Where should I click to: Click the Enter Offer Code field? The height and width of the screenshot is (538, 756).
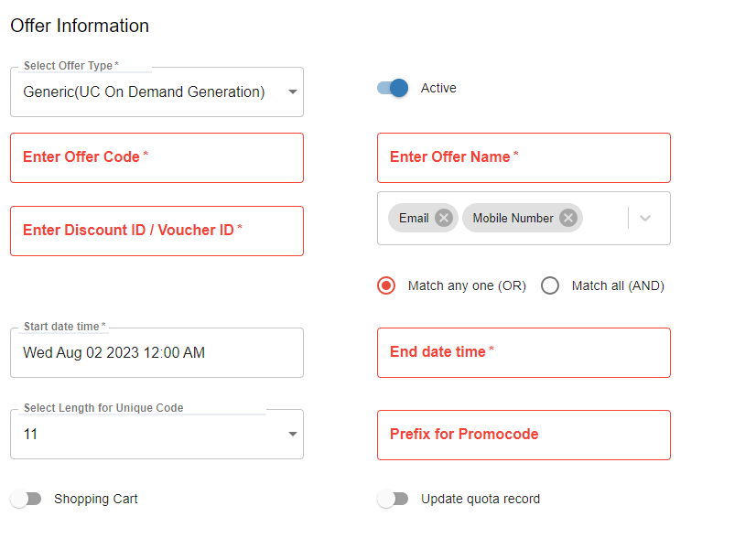coord(157,157)
